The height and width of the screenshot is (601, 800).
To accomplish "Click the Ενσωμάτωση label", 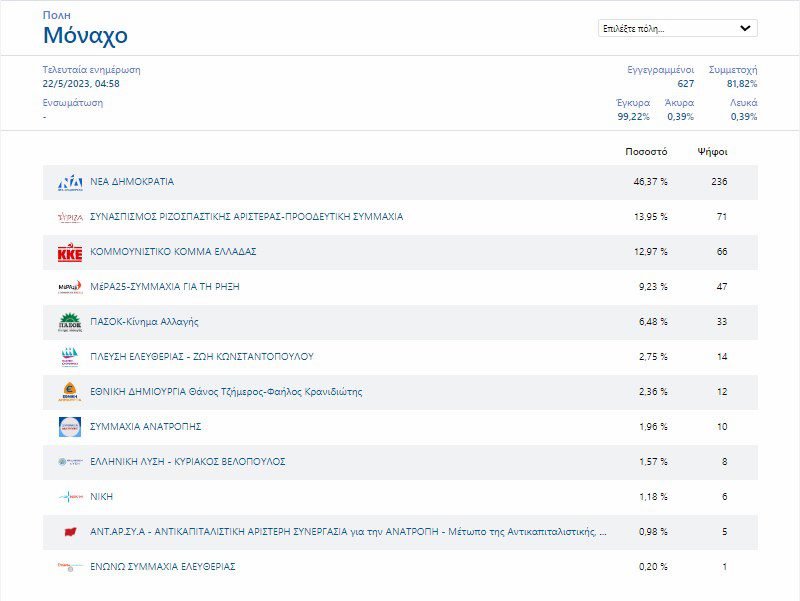I will [x=72, y=103].
